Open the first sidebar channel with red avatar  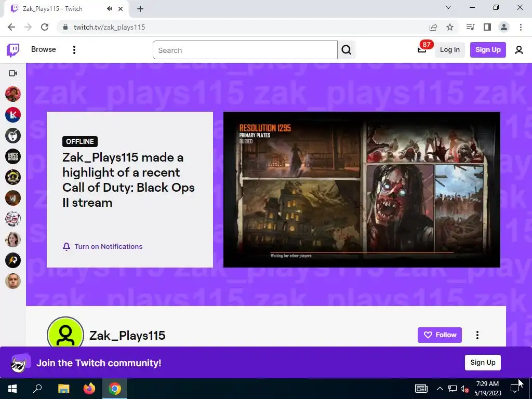[x=13, y=94]
